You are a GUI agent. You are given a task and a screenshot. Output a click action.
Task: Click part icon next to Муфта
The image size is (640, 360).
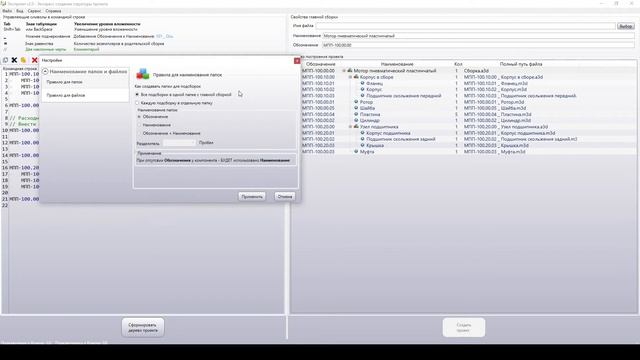tap(356, 151)
